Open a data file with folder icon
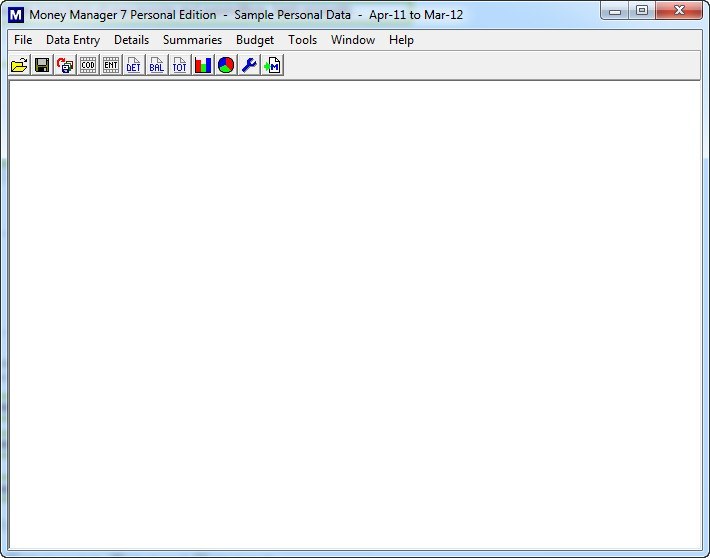This screenshot has height=558, width=710. tap(19, 65)
